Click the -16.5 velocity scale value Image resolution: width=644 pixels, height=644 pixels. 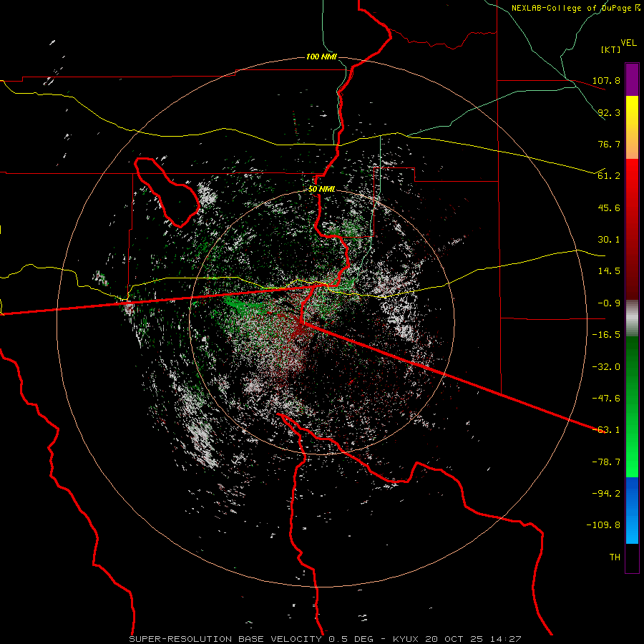tap(606, 335)
